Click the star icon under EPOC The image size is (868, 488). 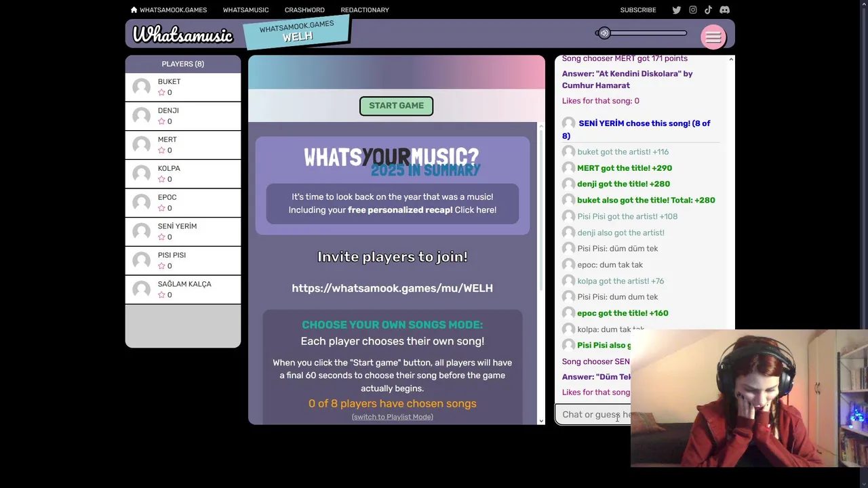click(x=161, y=208)
